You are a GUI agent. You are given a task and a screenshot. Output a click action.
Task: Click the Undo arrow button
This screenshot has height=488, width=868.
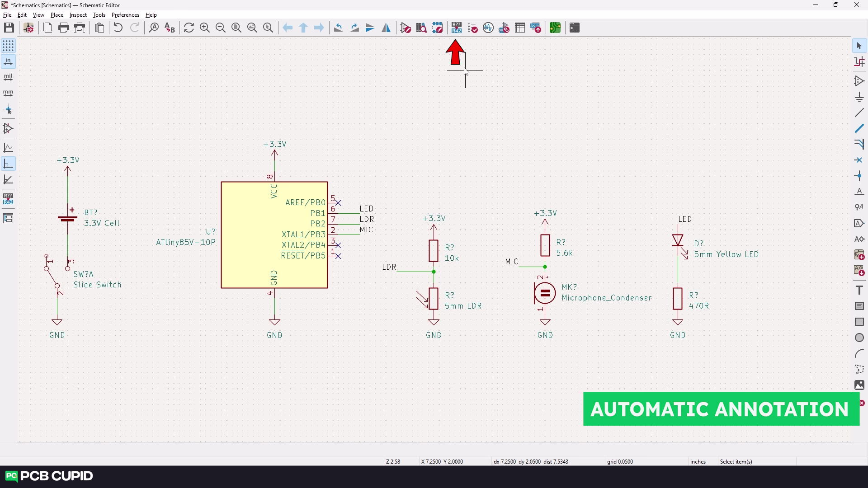118,28
